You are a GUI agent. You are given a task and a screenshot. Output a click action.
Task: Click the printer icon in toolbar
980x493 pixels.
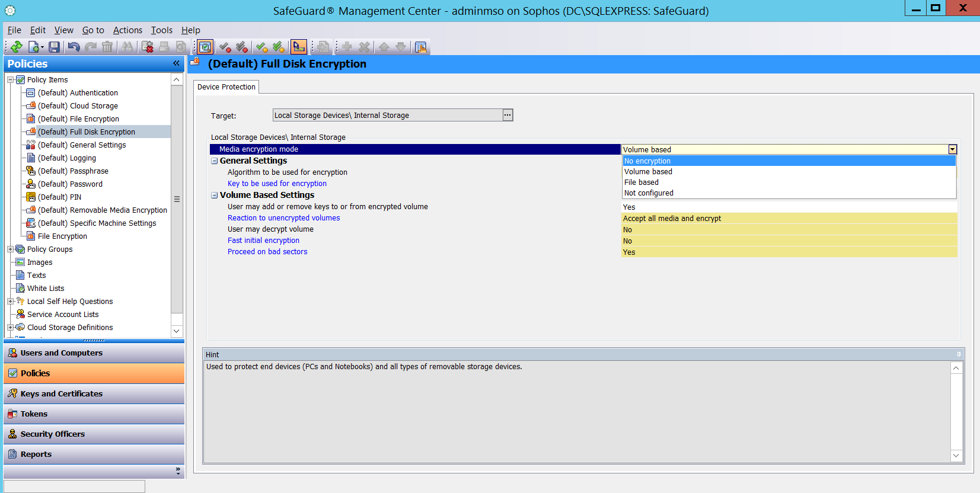coord(164,47)
